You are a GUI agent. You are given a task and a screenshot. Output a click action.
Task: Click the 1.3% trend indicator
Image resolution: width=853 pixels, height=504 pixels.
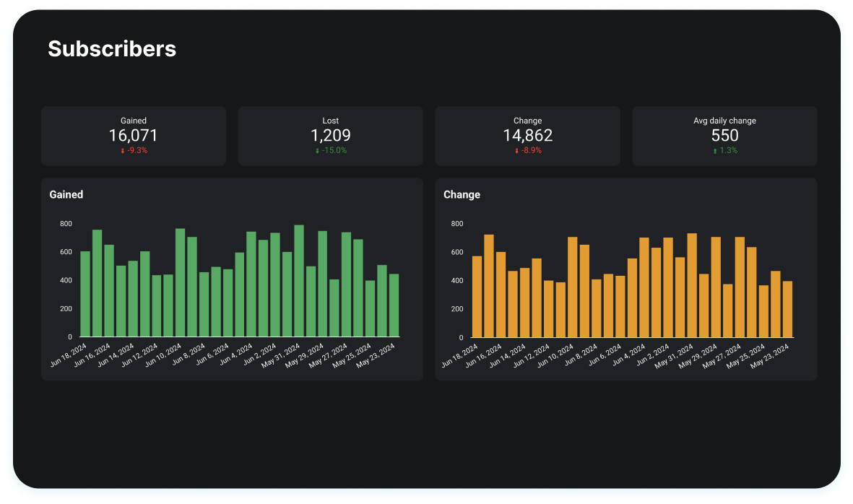(727, 150)
